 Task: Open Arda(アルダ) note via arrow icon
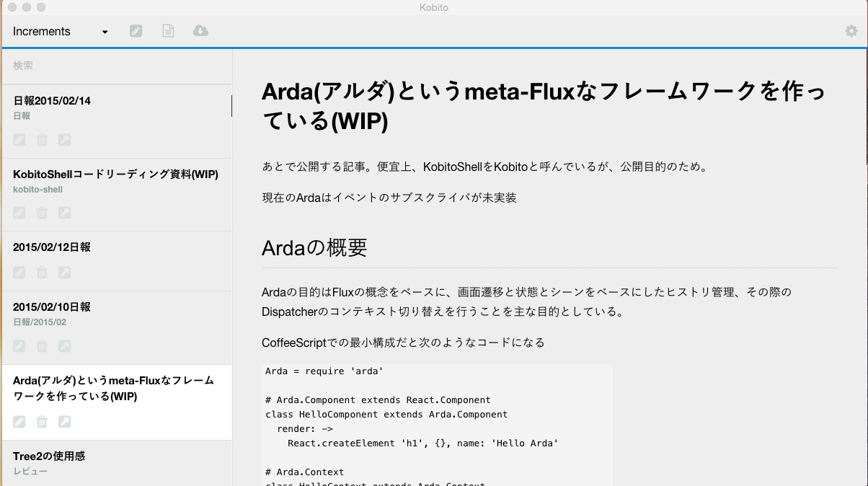pos(64,422)
